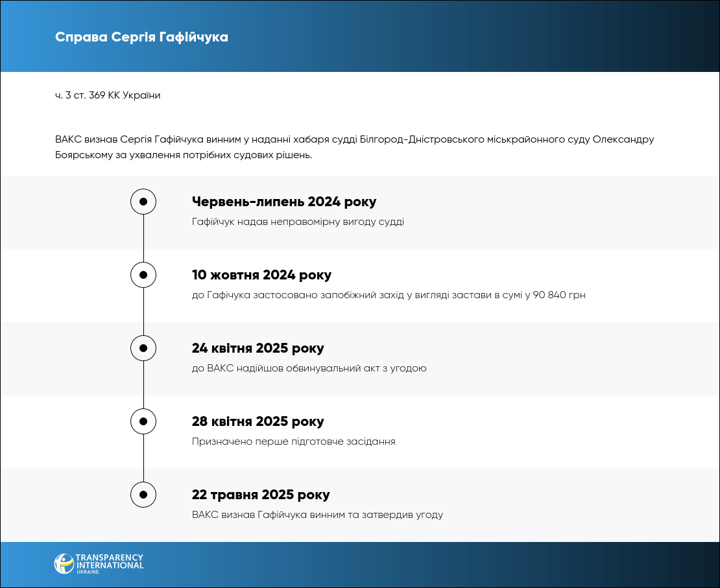Click the "TRANSPARENCY INTERNATIONAL" wordmark in the footer
The image size is (720, 588).
pos(109,562)
